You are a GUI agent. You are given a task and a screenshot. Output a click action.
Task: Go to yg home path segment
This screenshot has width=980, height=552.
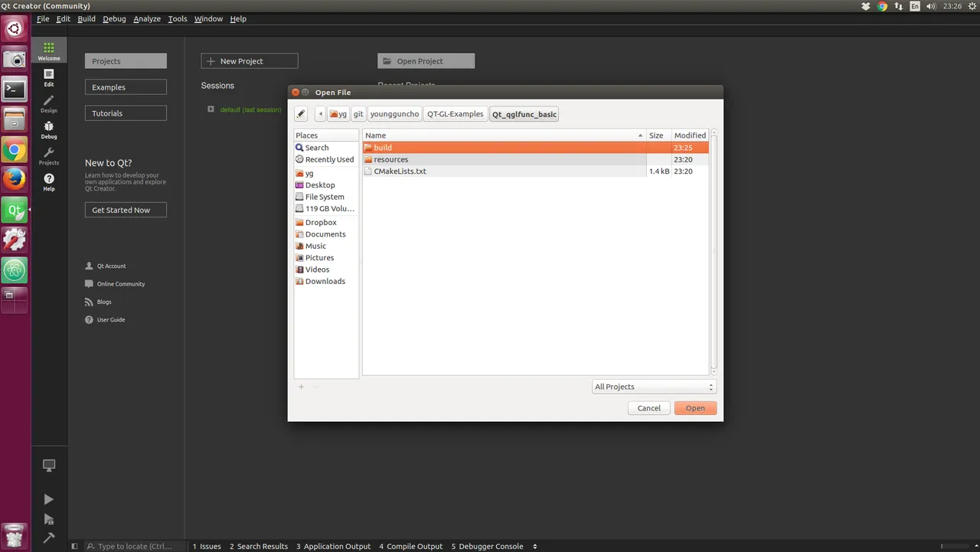tap(338, 114)
